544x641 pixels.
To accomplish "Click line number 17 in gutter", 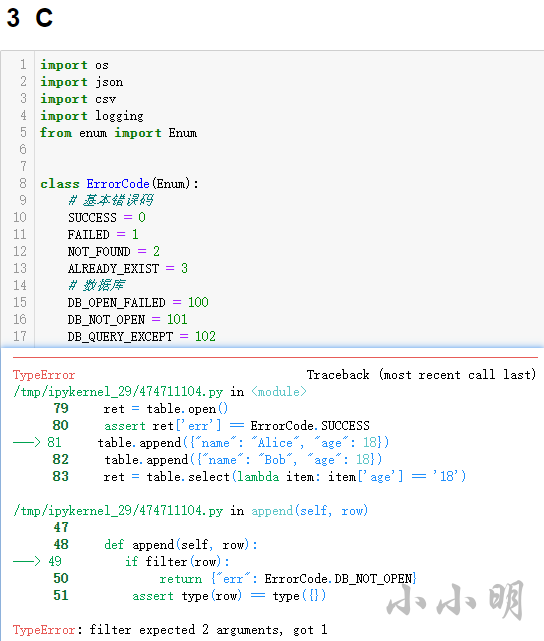I will click(20, 336).
